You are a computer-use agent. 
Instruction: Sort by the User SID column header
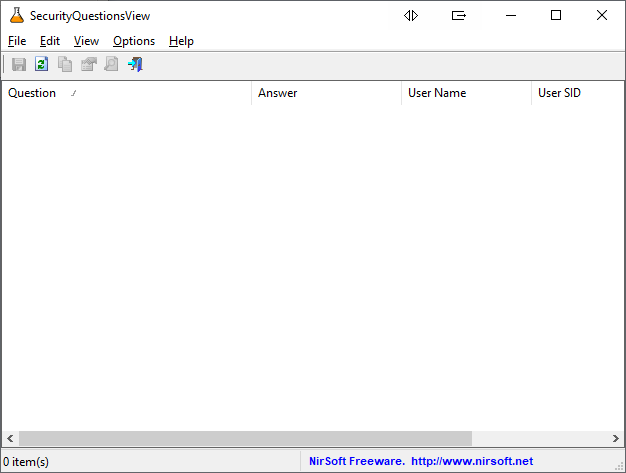(578, 93)
